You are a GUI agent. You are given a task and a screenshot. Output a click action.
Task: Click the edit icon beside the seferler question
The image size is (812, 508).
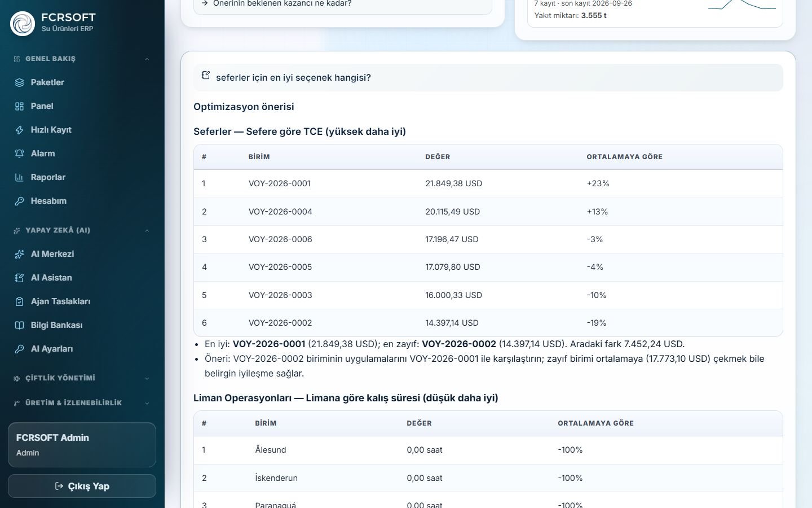coord(206,75)
